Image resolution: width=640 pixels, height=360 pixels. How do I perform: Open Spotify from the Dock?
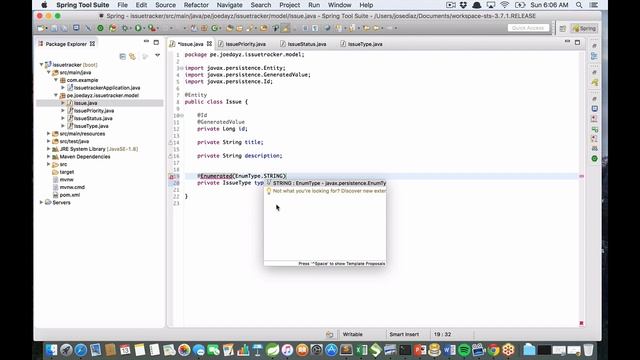[x=464, y=350]
